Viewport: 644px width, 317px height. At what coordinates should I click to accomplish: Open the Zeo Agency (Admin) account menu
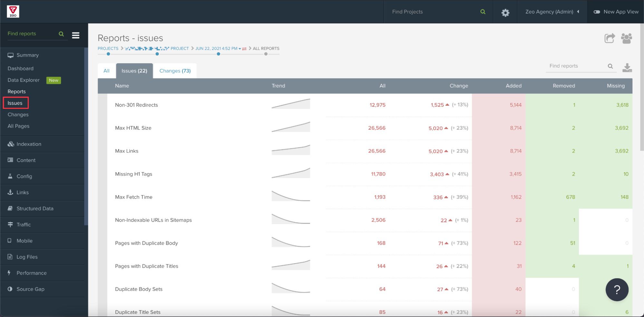[x=552, y=12]
